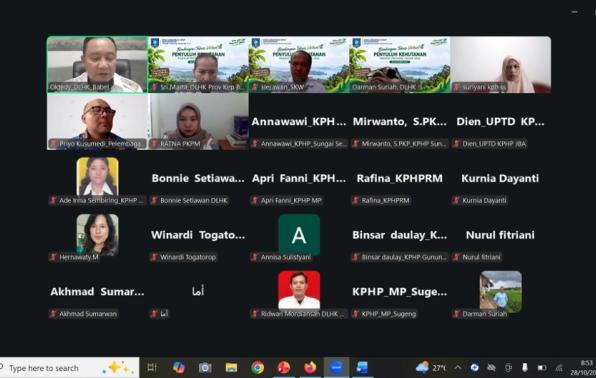Image resolution: width=596 pixels, height=378 pixels.
Task: Click the Binsar daulay_KPHP Gunun... name label
Action: [x=404, y=257]
